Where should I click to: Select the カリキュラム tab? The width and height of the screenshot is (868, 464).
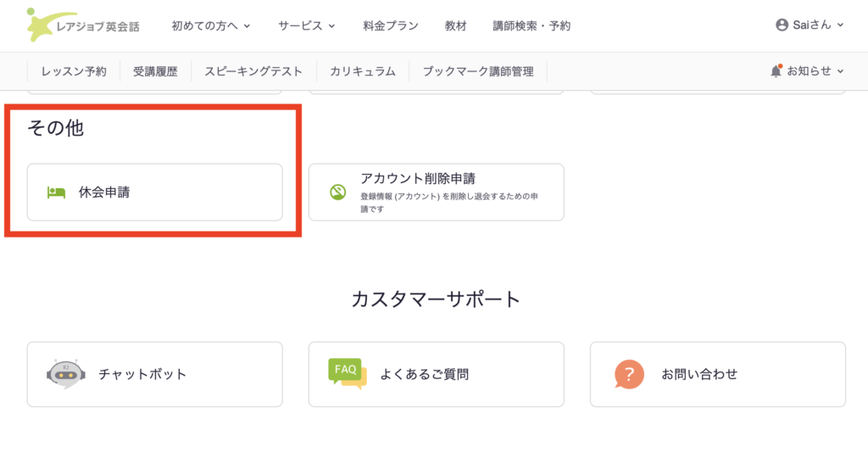[363, 71]
